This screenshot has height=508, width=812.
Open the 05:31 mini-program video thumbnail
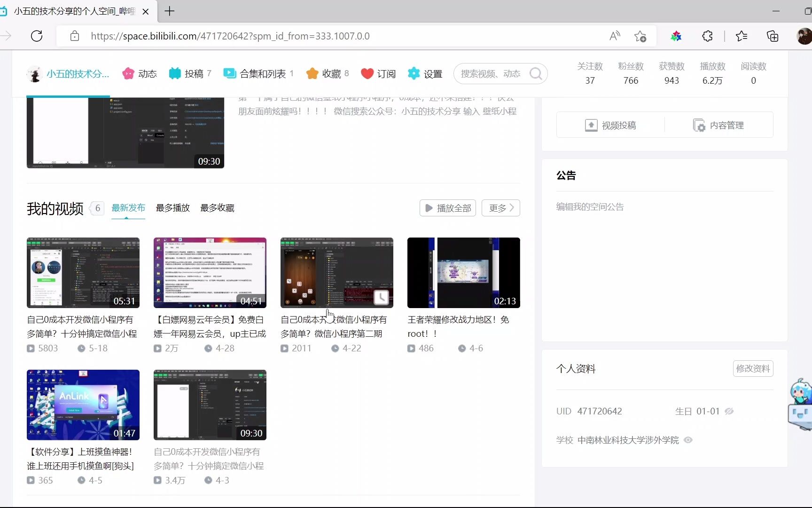point(83,273)
